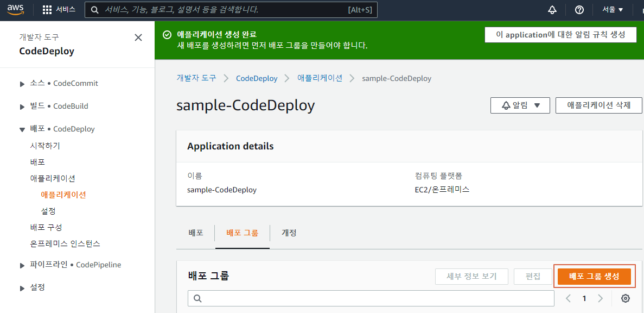
Task: Click the search magnifier icon in top bar
Action: pyautogui.click(x=95, y=10)
